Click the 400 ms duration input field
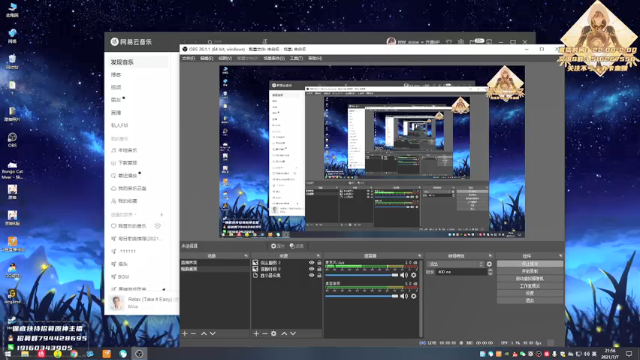The image size is (640, 360). coord(462,272)
